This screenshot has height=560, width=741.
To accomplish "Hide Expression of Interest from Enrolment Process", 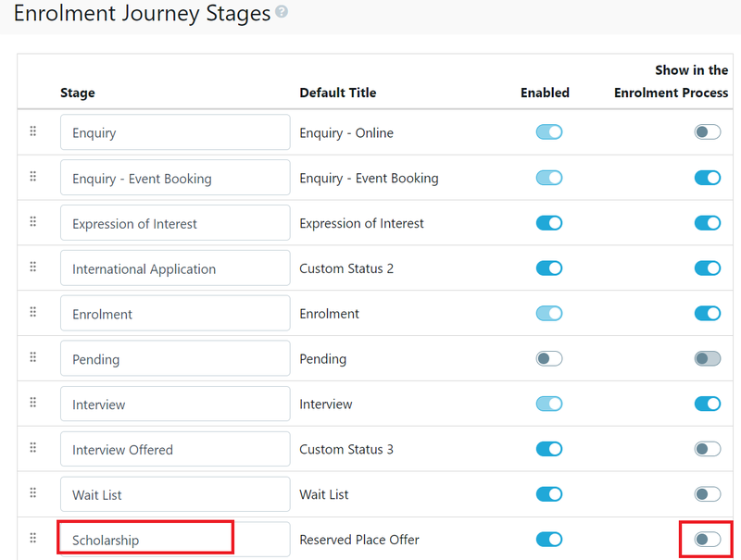I will tap(708, 223).
